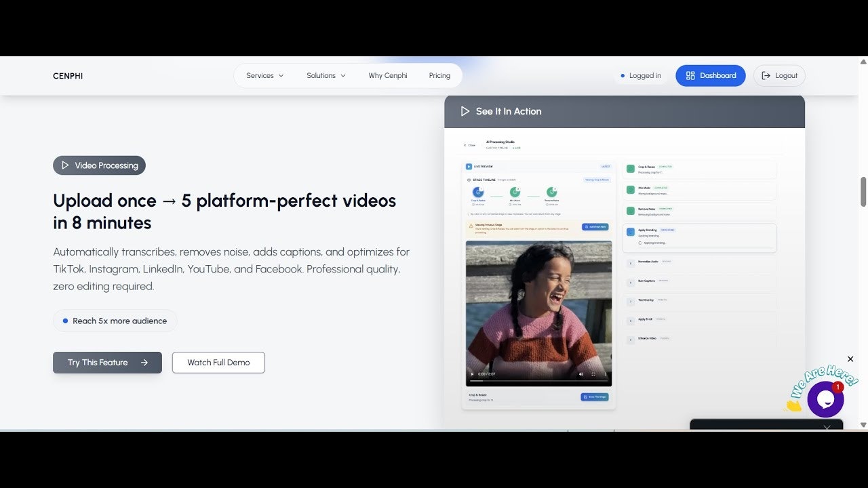The width and height of the screenshot is (868, 488).
Task: Click the Logout arrow icon
Action: click(x=766, y=76)
